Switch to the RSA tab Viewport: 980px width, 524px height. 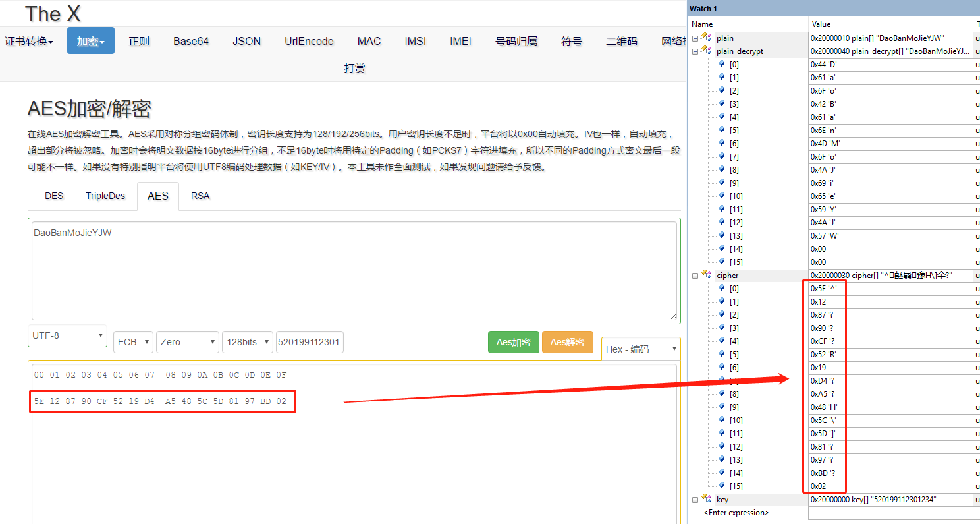(200, 196)
